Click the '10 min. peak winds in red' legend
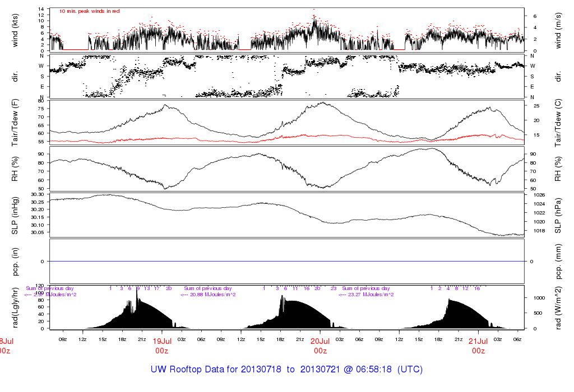This screenshot has height=392, width=574. pos(89,11)
